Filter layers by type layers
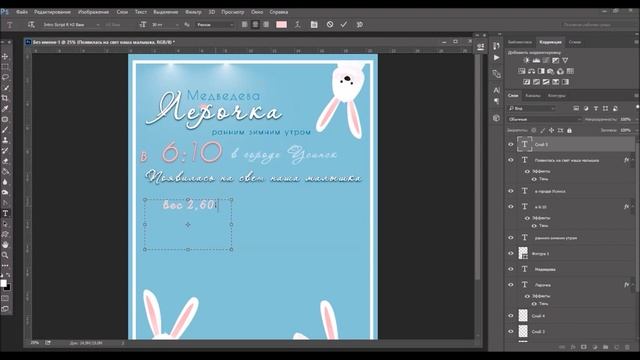Viewport: 640px width, 360px height. point(596,108)
